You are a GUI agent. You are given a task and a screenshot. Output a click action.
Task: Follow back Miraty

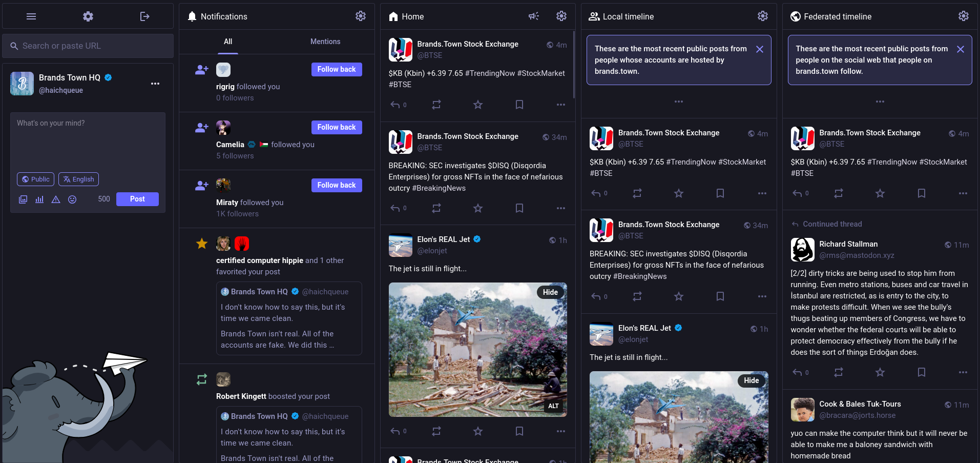(337, 185)
